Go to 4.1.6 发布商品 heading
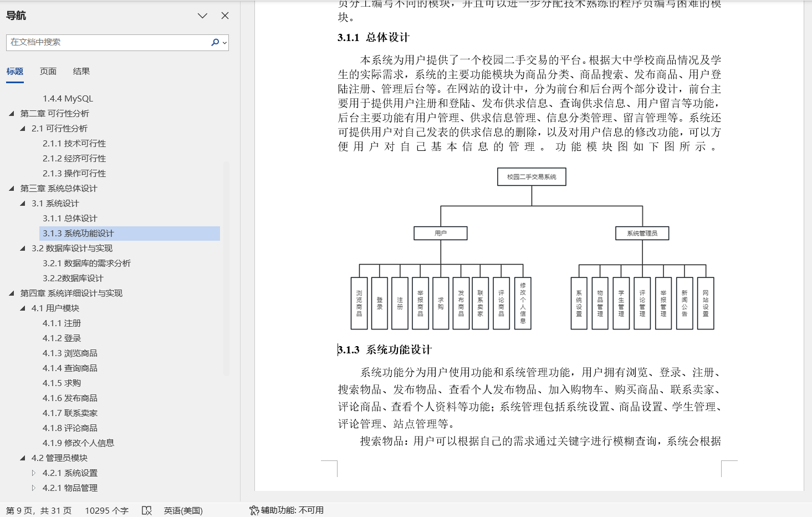Image resolution: width=812 pixels, height=517 pixels. (70, 398)
